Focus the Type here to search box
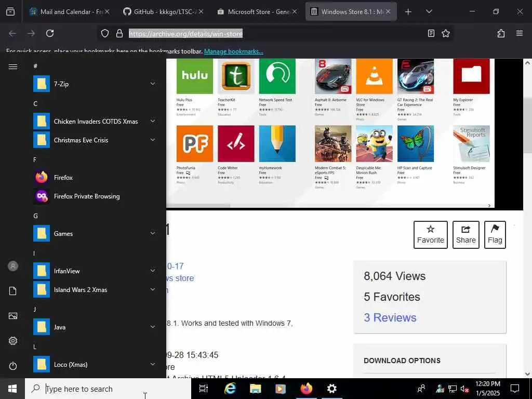532x399 pixels. [x=108, y=389]
